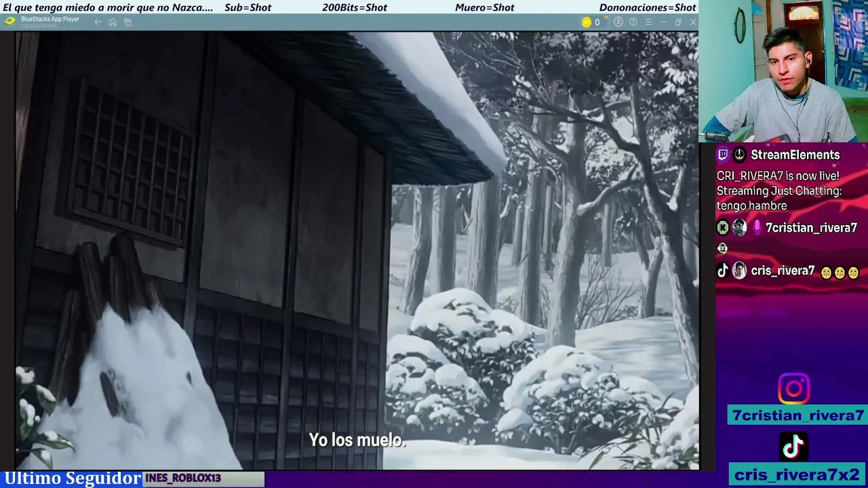Open BlueStacks account profile icon
868x488 pixels.
tap(618, 22)
